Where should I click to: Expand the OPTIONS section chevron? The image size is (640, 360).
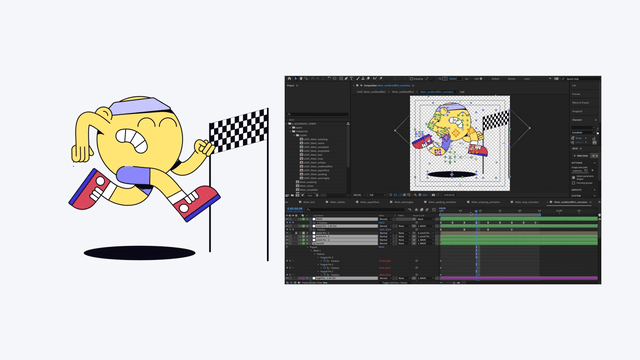595,163
